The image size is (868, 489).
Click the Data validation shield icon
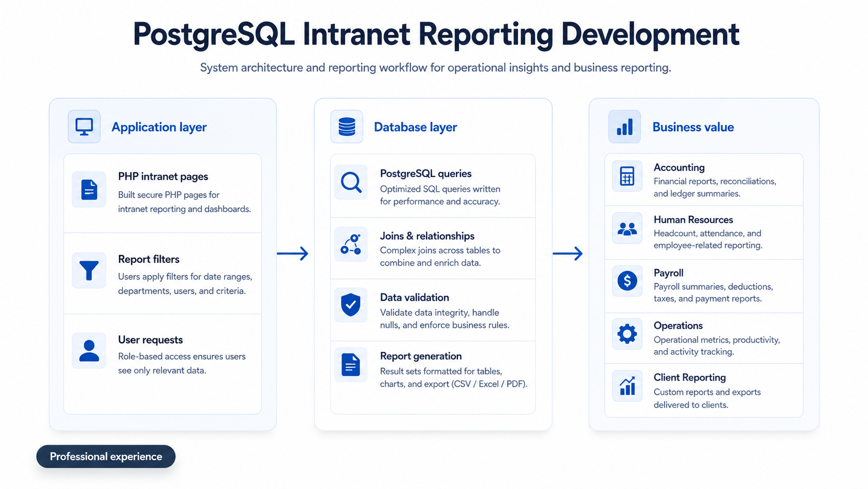click(x=351, y=305)
